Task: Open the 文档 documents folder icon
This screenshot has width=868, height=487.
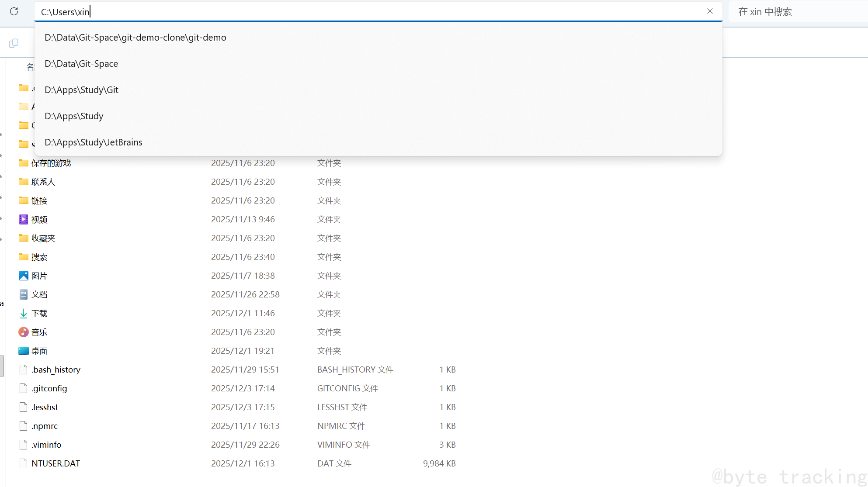Action: 24,294
